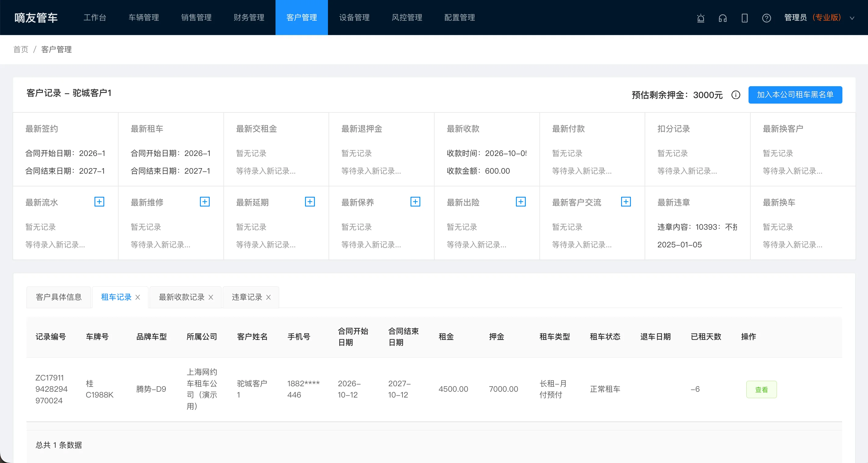
Task: Click the 记录编号 column header
Action: click(x=51, y=337)
